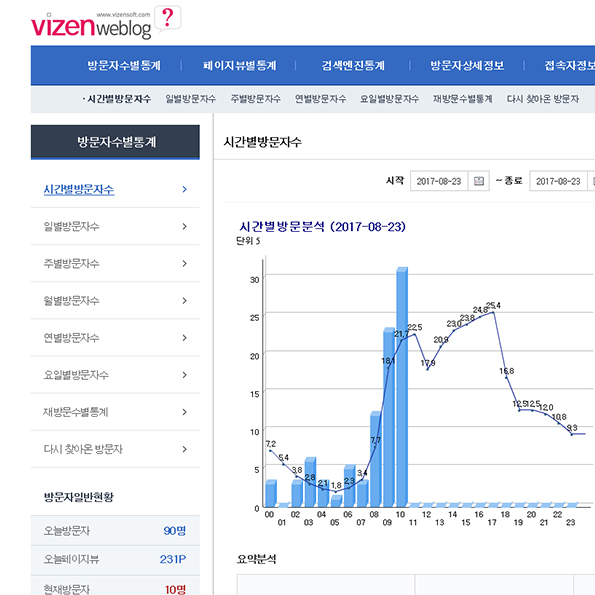Viewport: 595px width, 595px height.
Task: Open 방문자상세정보 main menu
Action: click(x=467, y=66)
